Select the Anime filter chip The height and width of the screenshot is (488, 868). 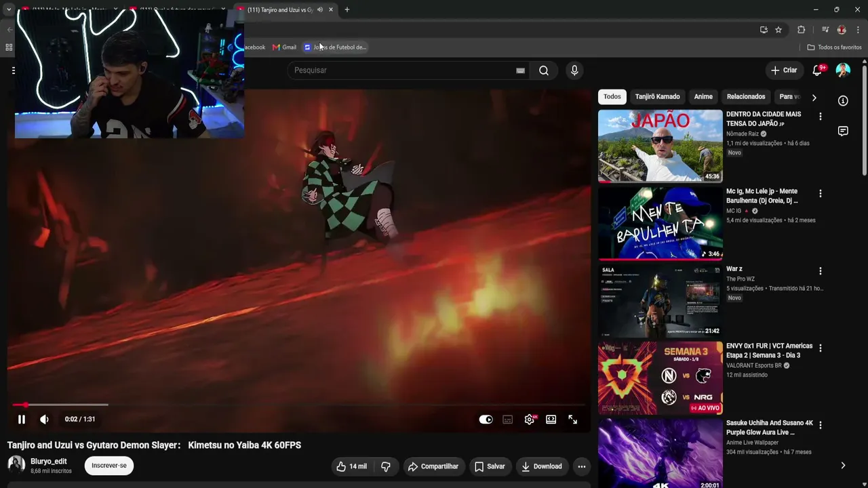[x=703, y=97]
